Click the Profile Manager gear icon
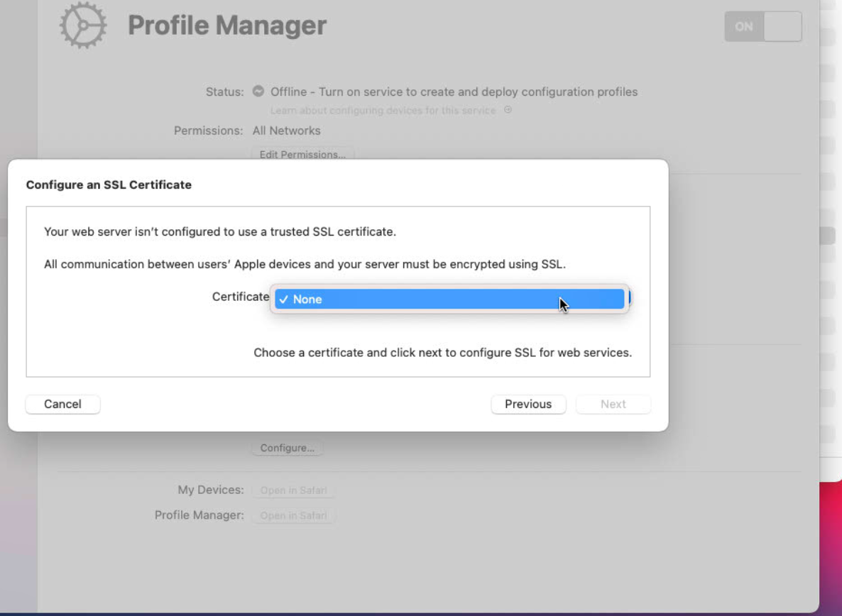Screen dimensions: 842x616 coord(83,26)
